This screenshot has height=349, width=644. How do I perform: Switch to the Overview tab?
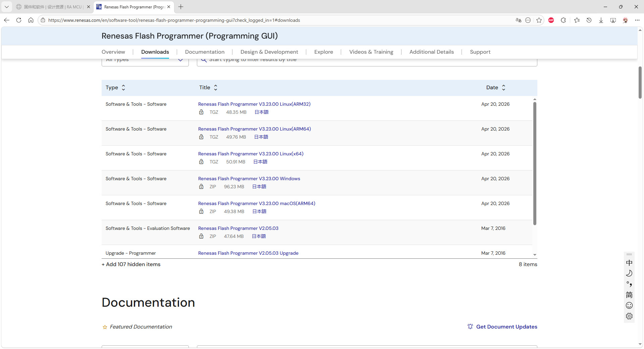(113, 52)
